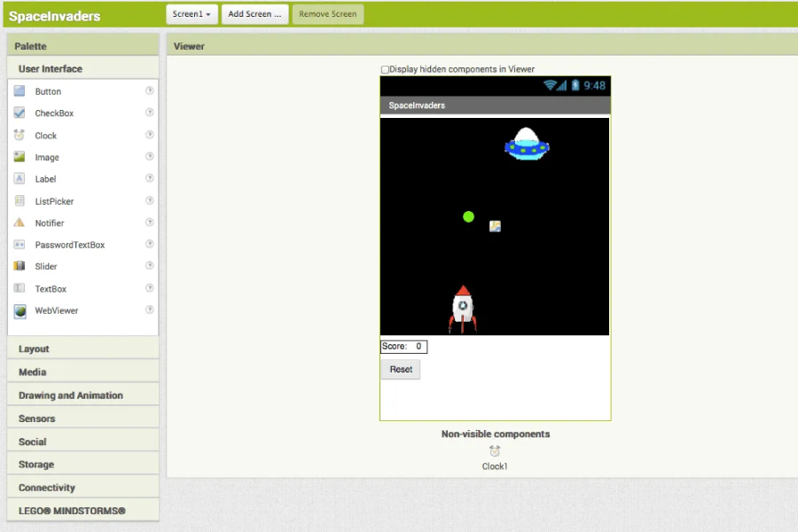
Task: Select the green ball on the canvas
Action: coord(469,217)
